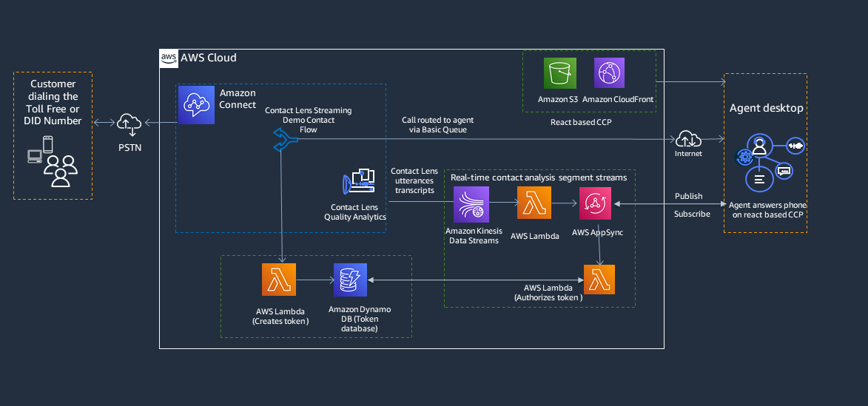Click the 'Publish' label
This screenshot has width=868, height=406.
pos(689,196)
